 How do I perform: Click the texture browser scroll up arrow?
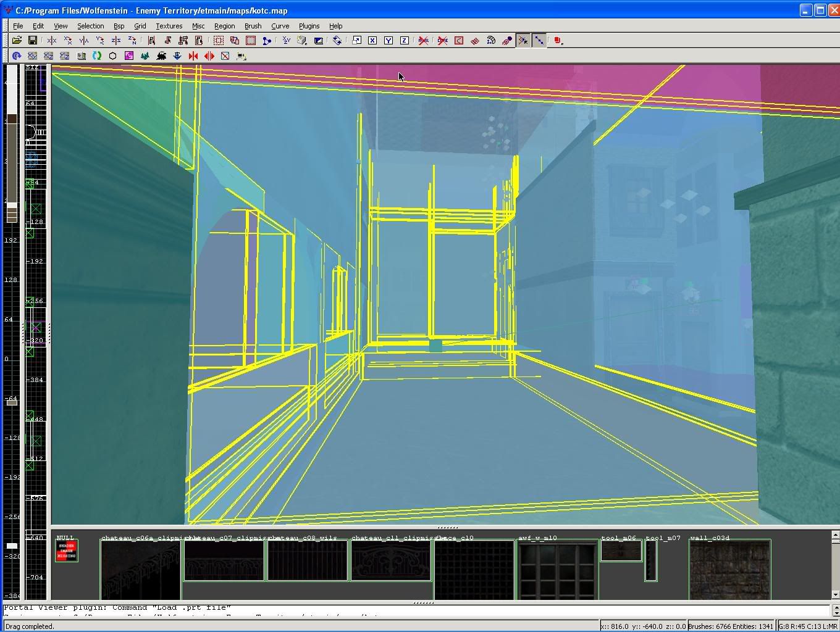point(835,536)
